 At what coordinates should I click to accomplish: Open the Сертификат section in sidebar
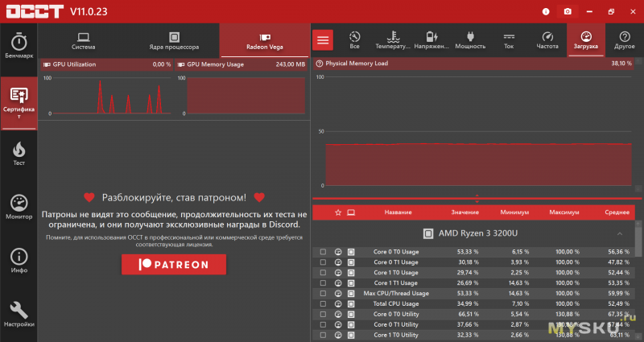[x=19, y=104]
